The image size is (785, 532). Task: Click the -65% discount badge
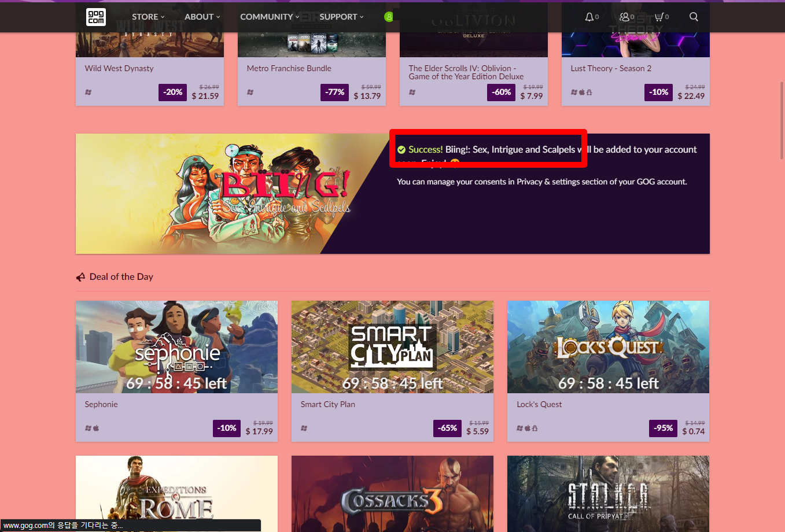pos(448,428)
